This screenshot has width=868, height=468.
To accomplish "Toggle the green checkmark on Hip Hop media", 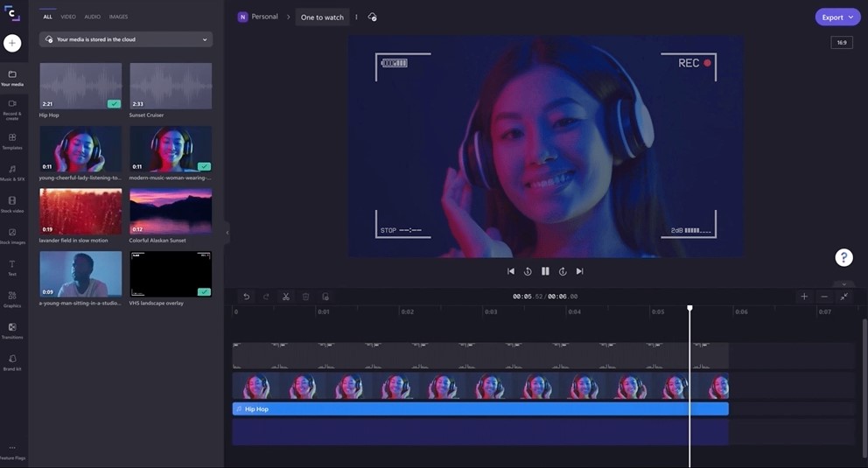I will [x=114, y=103].
